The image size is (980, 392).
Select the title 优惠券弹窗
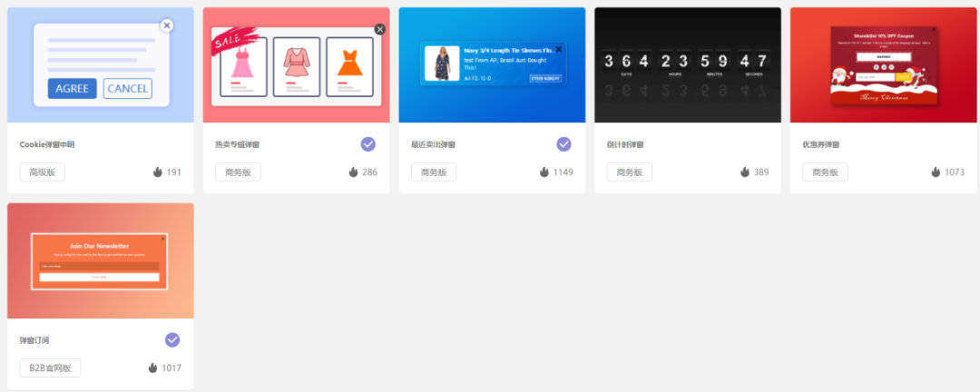point(820,144)
